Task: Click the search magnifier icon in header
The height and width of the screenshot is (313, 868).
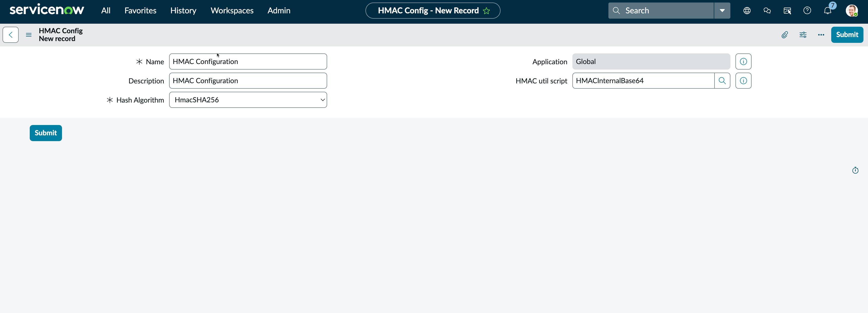Action: tap(616, 11)
